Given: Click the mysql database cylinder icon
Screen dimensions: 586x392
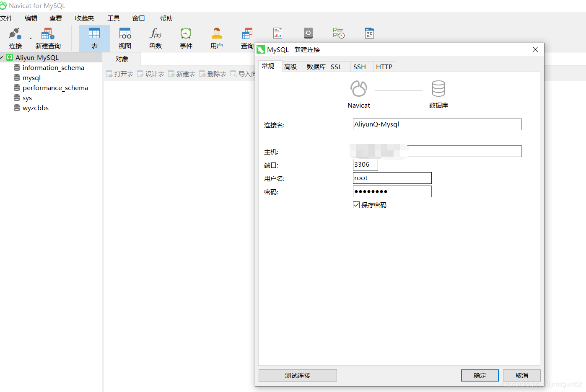Looking at the screenshot, I should (17, 77).
